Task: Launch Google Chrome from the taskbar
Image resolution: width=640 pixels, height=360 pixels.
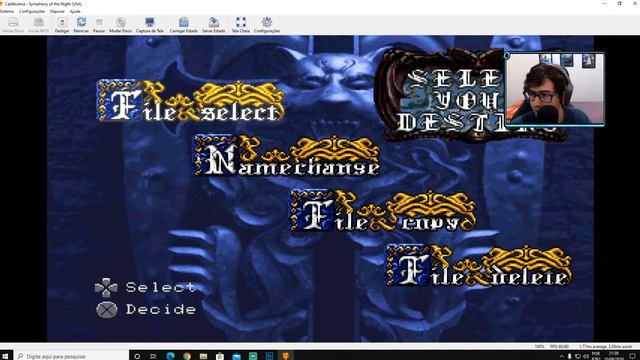Action: pos(187,356)
